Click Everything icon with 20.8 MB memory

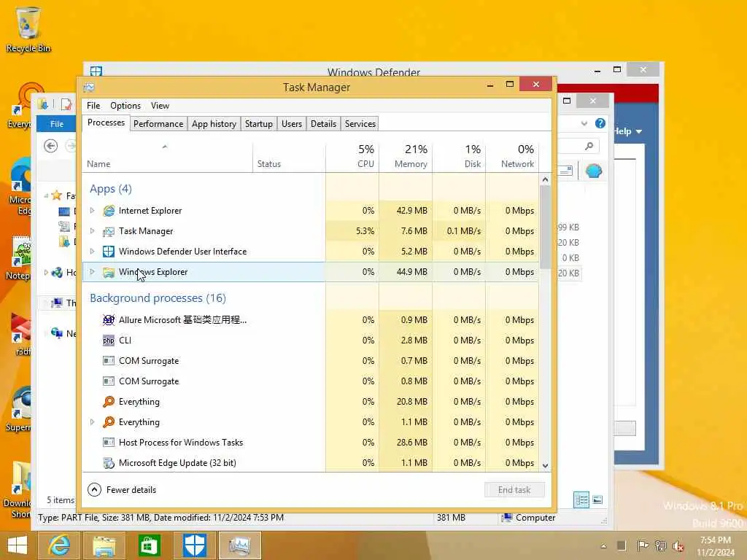[x=109, y=402]
